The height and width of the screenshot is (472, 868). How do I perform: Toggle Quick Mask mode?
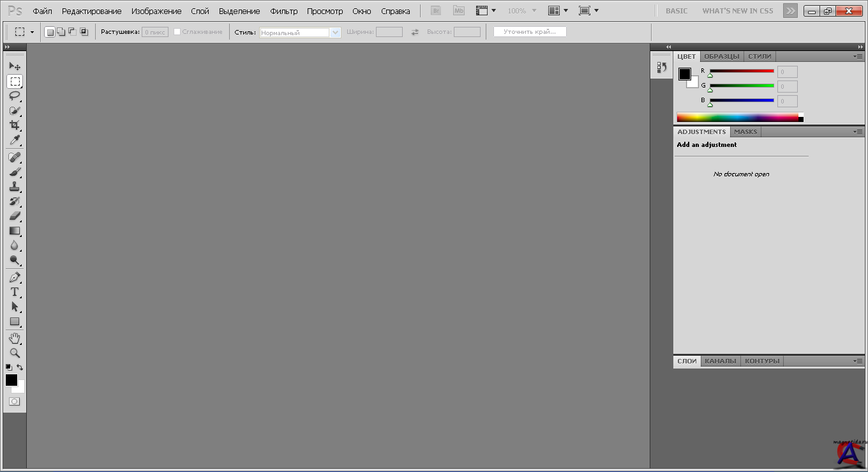click(x=15, y=402)
